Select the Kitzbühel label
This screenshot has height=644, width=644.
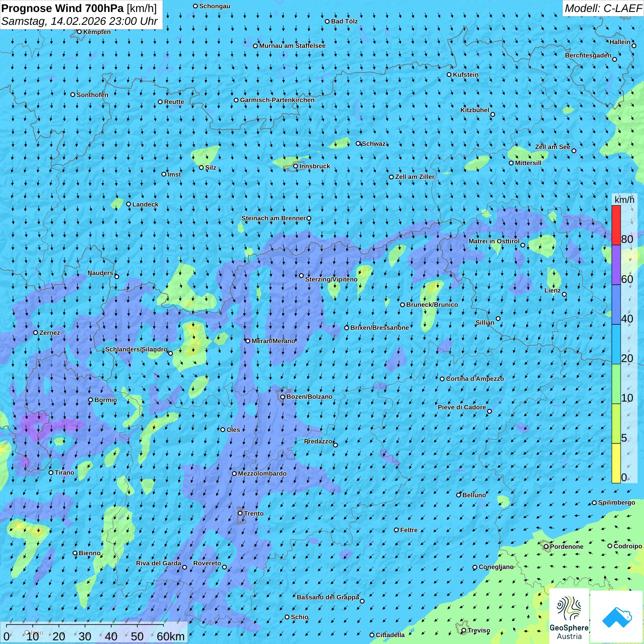[x=475, y=110]
